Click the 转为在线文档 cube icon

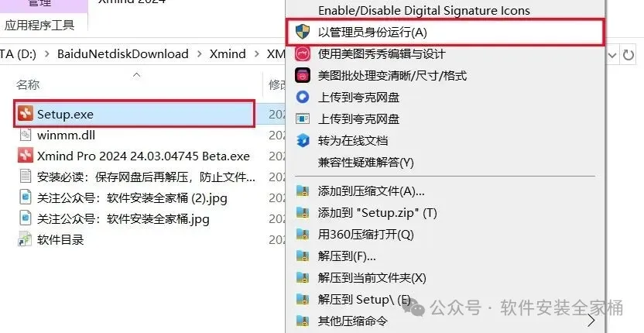pyautogui.click(x=303, y=141)
